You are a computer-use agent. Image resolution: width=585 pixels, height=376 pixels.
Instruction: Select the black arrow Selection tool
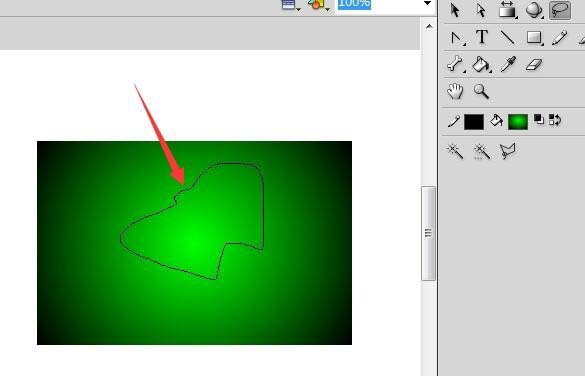pos(454,10)
